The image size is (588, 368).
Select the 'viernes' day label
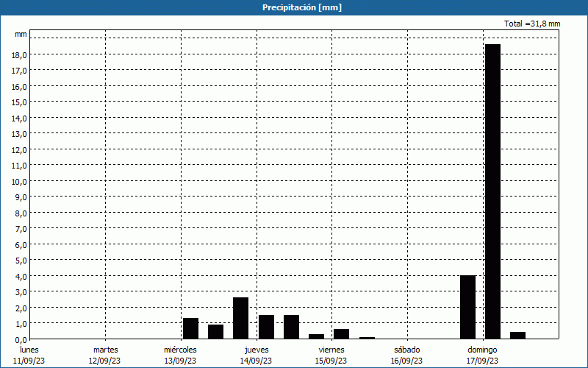click(331, 350)
